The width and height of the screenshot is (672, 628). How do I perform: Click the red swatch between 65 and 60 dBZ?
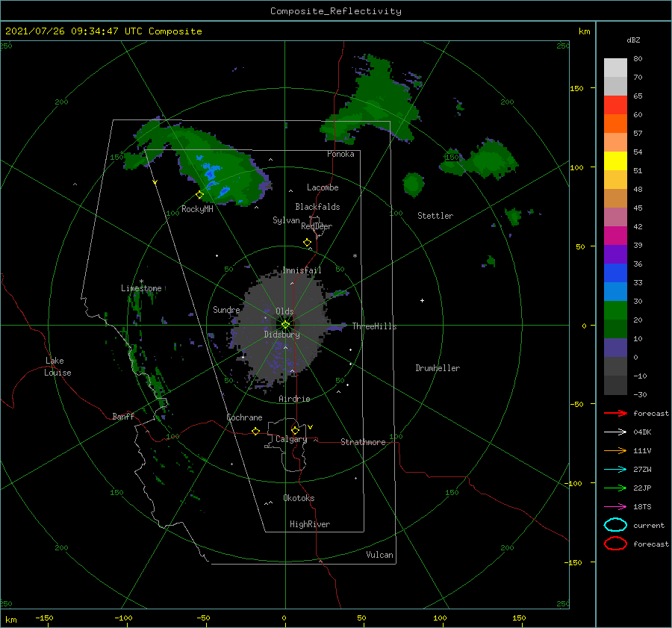pyautogui.click(x=615, y=105)
